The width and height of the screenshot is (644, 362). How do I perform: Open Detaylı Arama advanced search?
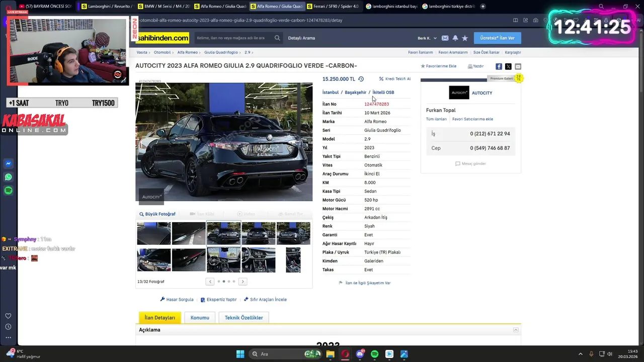[x=301, y=38]
